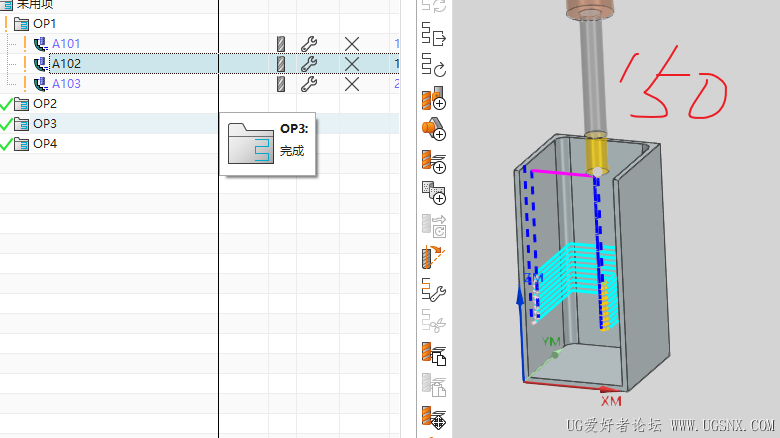Select the A101 operation
The width and height of the screenshot is (780, 438).
[66, 44]
